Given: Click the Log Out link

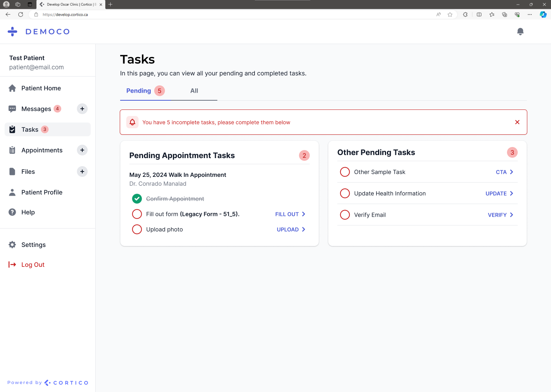Looking at the screenshot, I should click(x=33, y=265).
